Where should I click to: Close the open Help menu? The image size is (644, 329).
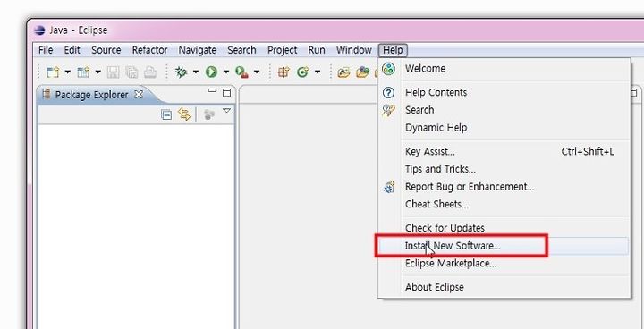click(393, 50)
